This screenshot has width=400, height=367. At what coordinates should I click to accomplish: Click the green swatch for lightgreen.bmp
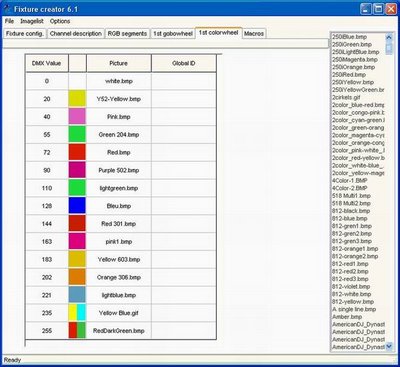coord(77,188)
